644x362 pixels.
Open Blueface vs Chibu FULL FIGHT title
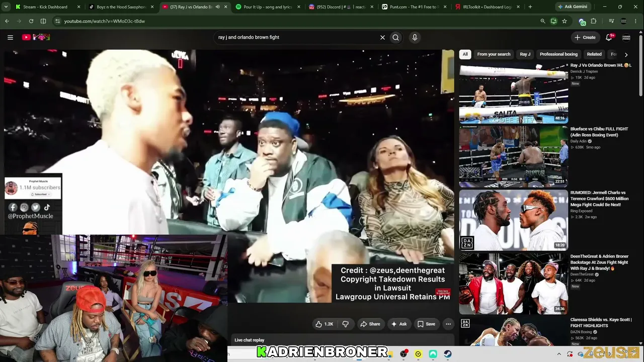tap(599, 132)
